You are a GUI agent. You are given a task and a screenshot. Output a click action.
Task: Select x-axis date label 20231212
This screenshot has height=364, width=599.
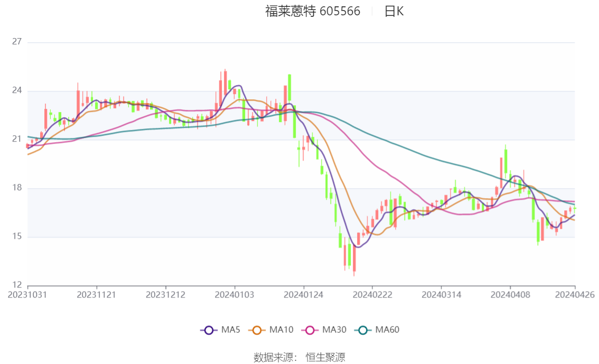click(x=165, y=295)
